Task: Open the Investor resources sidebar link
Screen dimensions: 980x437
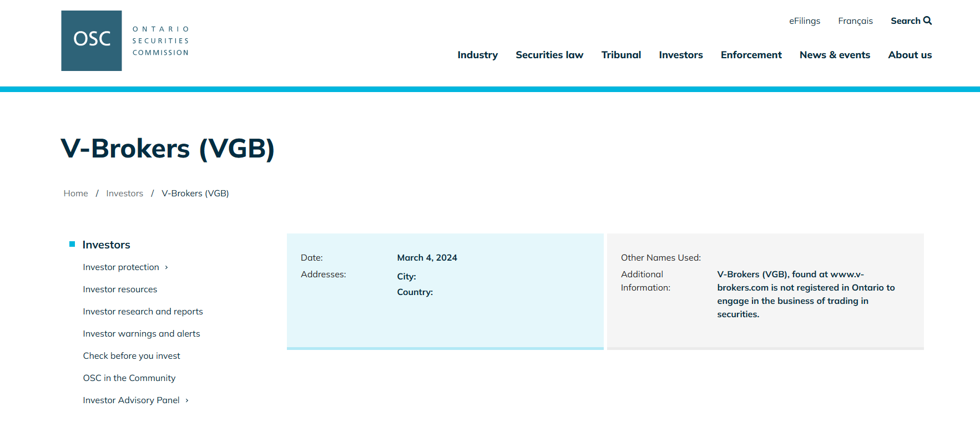Action: (x=120, y=289)
